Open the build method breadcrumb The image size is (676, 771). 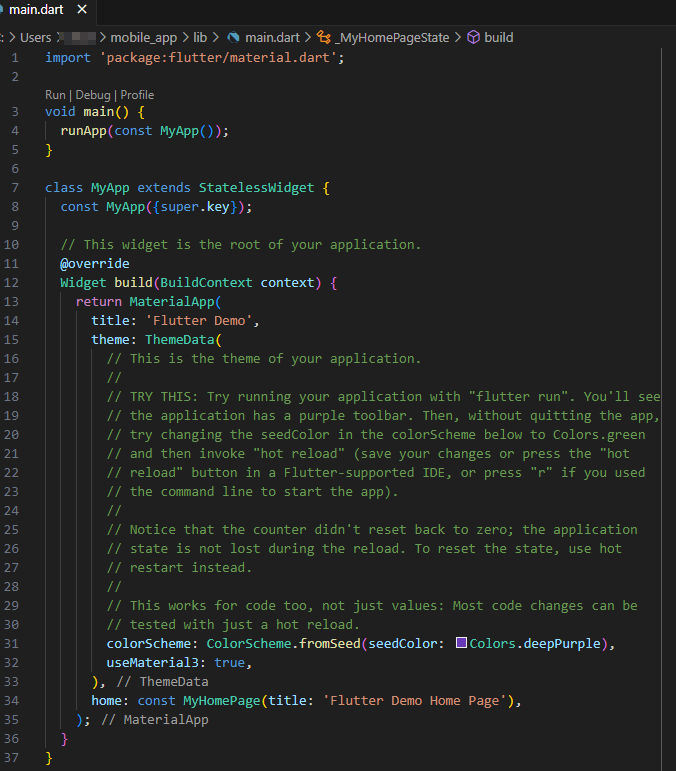click(x=498, y=37)
